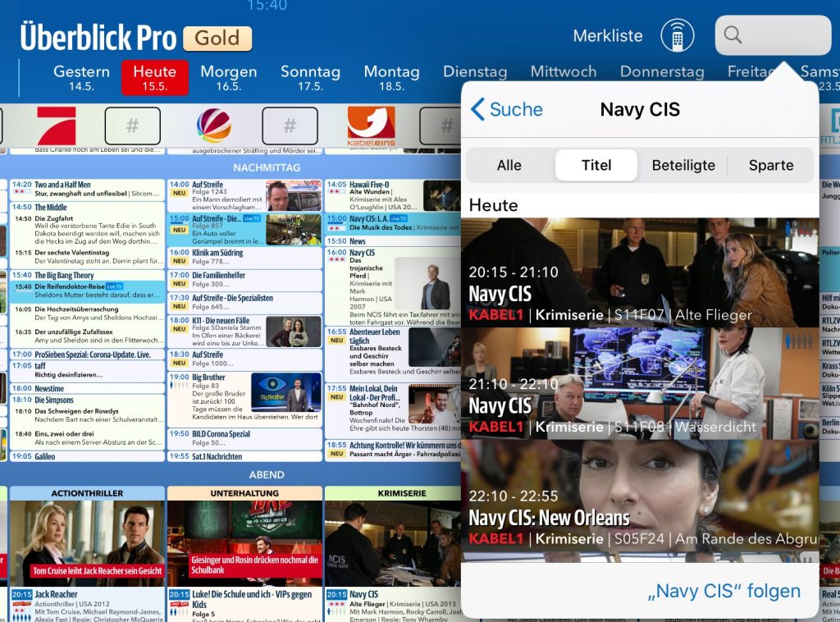Open the Gold subscription badge

click(217, 39)
